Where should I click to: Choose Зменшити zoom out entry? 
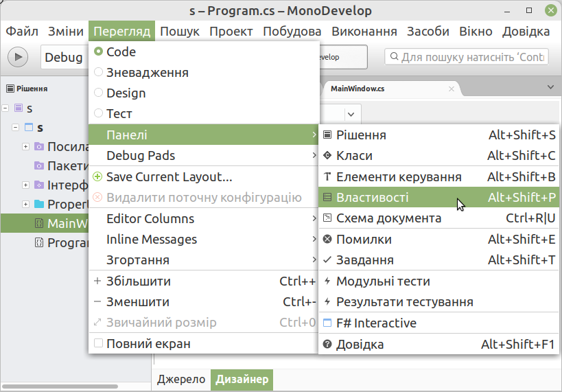204,301
